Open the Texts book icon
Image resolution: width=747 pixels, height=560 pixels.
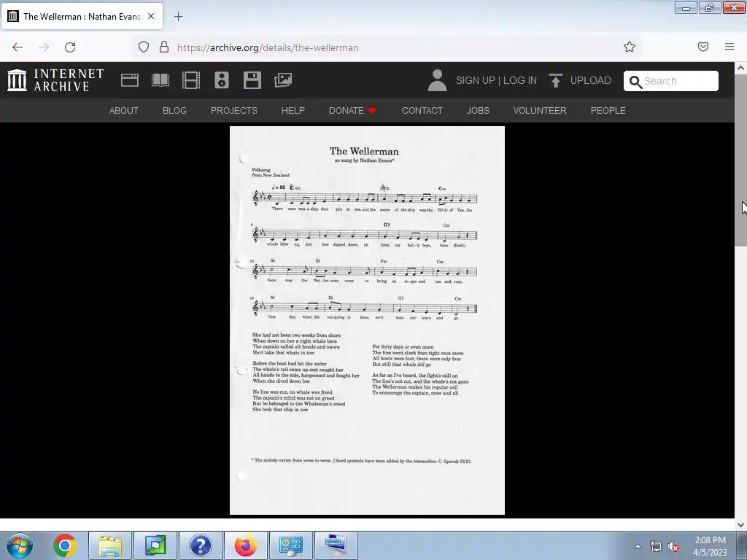tap(160, 80)
